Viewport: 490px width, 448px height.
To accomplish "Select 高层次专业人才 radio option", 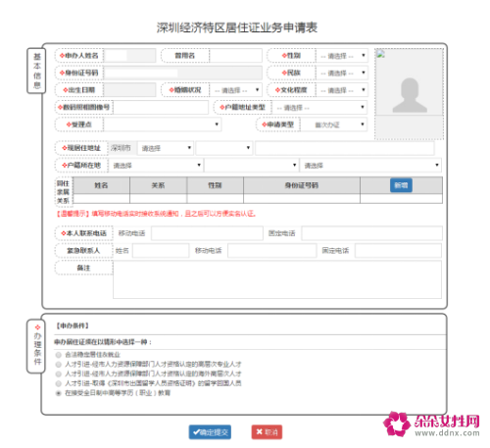I will pos(59,365).
